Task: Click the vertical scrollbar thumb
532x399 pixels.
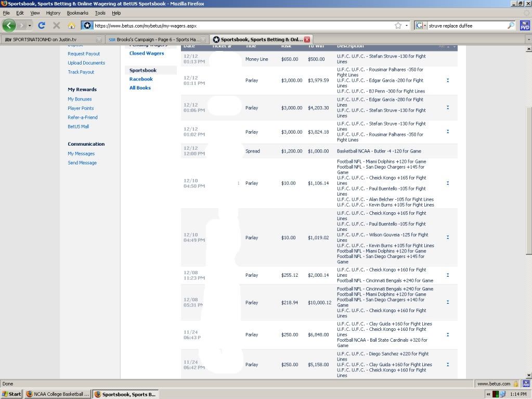Action: coord(528,181)
